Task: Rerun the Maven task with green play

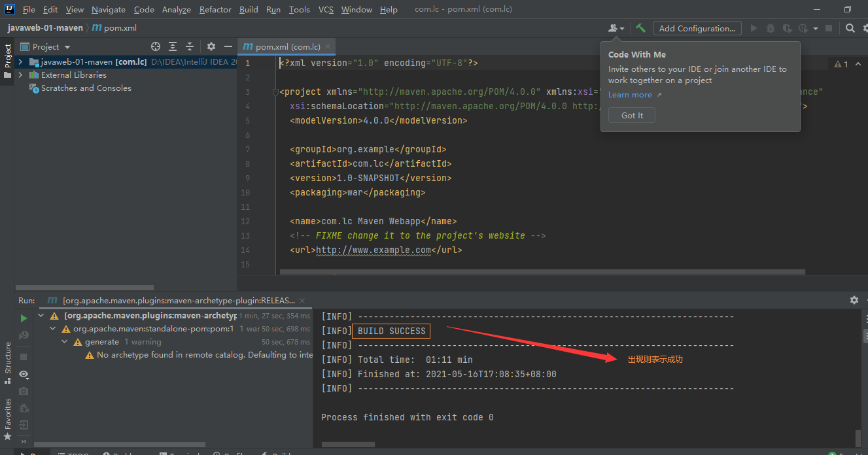Action: pos(24,318)
